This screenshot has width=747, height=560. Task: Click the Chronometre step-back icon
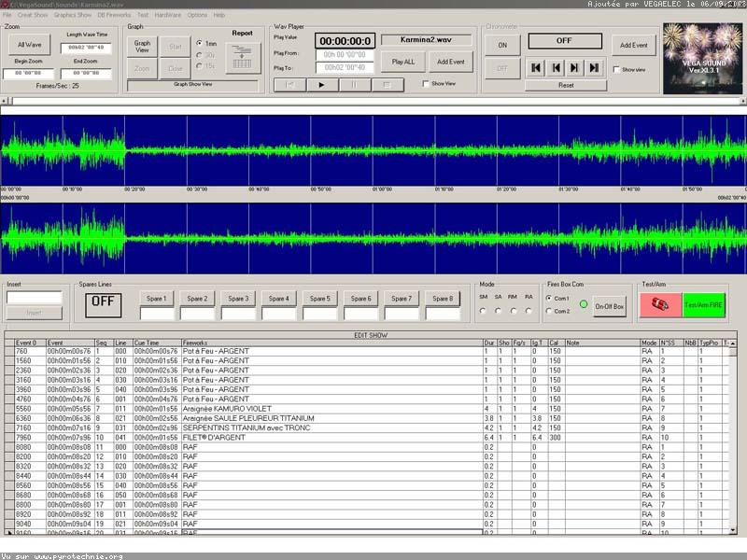point(555,67)
